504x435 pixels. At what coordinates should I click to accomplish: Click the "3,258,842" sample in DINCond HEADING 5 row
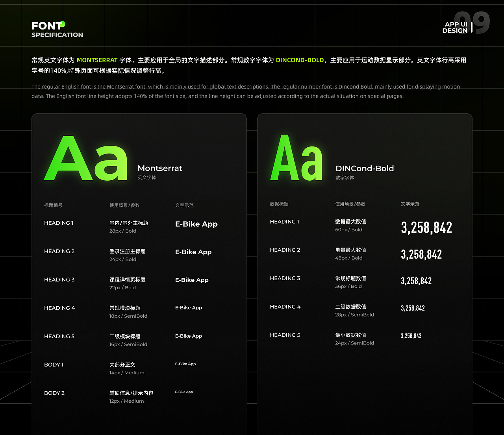point(411,336)
